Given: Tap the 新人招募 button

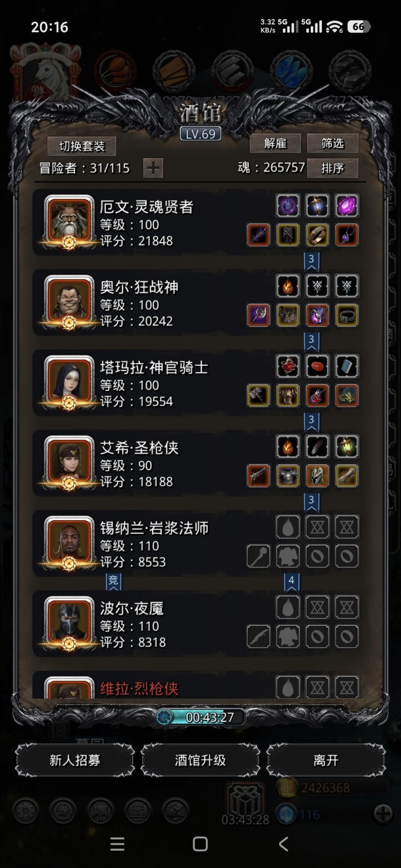Looking at the screenshot, I should [x=75, y=760].
